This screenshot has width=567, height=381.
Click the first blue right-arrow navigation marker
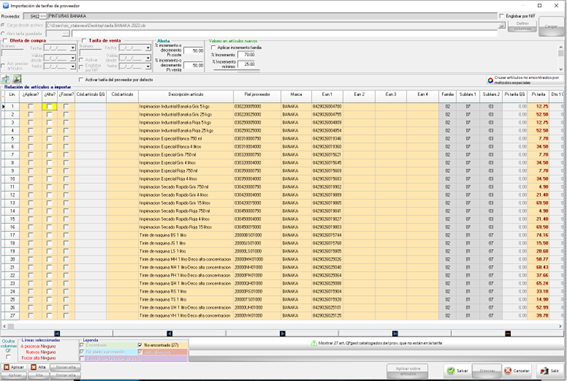282,333
